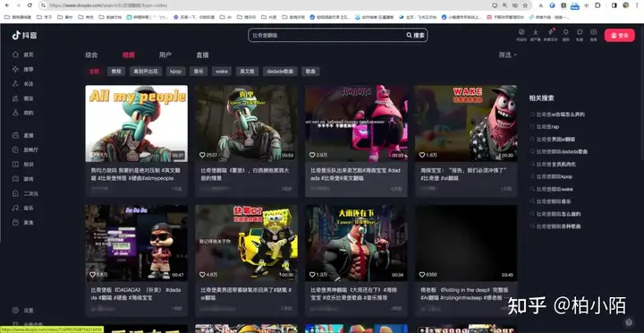Select the kpop filter chip

tap(176, 71)
